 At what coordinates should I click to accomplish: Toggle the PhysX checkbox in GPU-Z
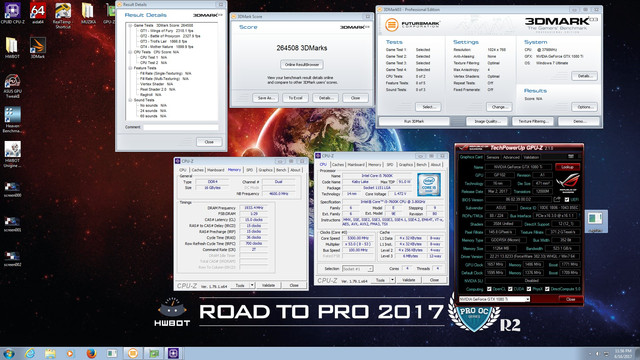click(x=529, y=289)
